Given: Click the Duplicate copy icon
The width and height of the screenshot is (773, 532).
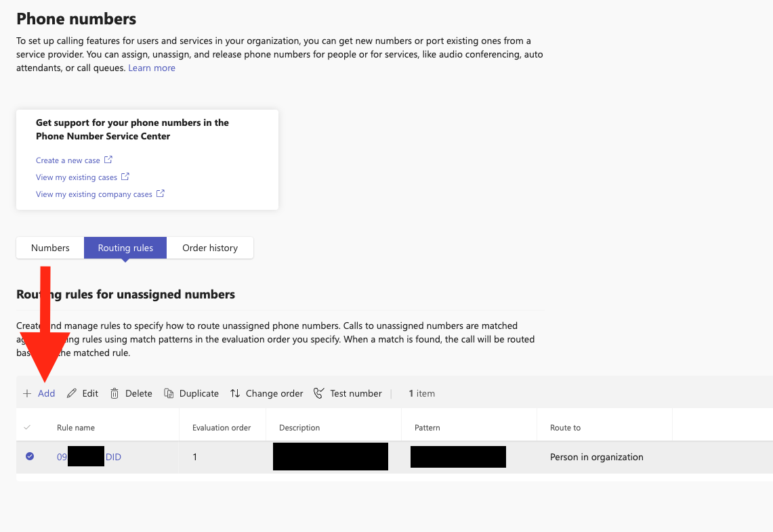Looking at the screenshot, I should coord(169,393).
